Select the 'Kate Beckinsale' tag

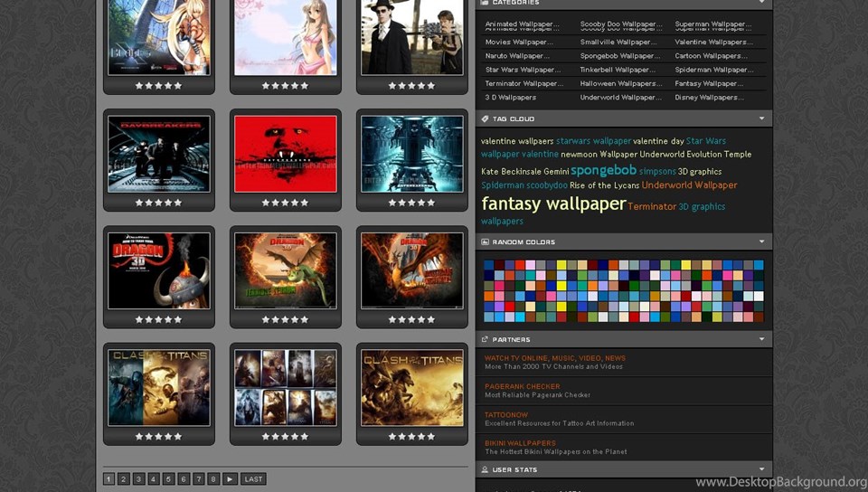511,172
